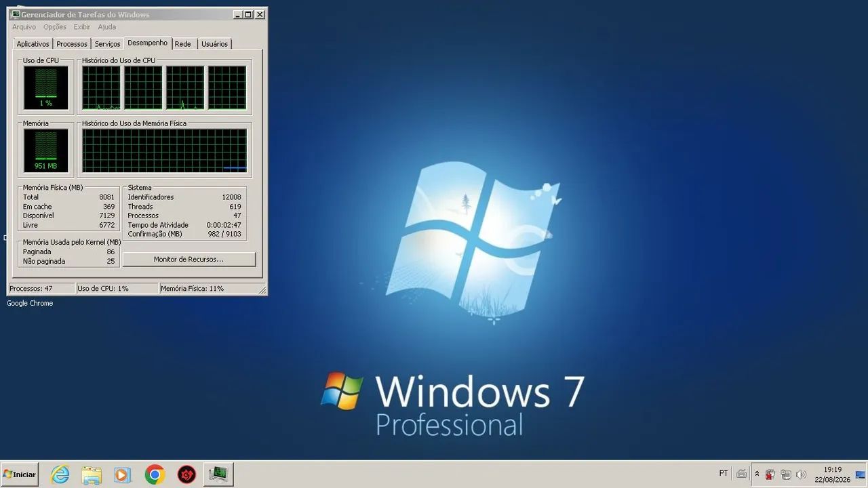
Task: Click the kernel Paginada value 86
Action: tap(111, 251)
